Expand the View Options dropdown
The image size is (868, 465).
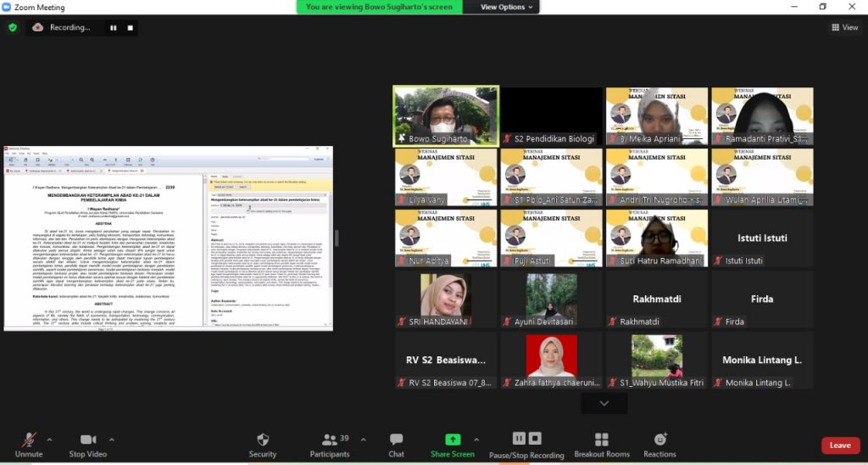508,7
